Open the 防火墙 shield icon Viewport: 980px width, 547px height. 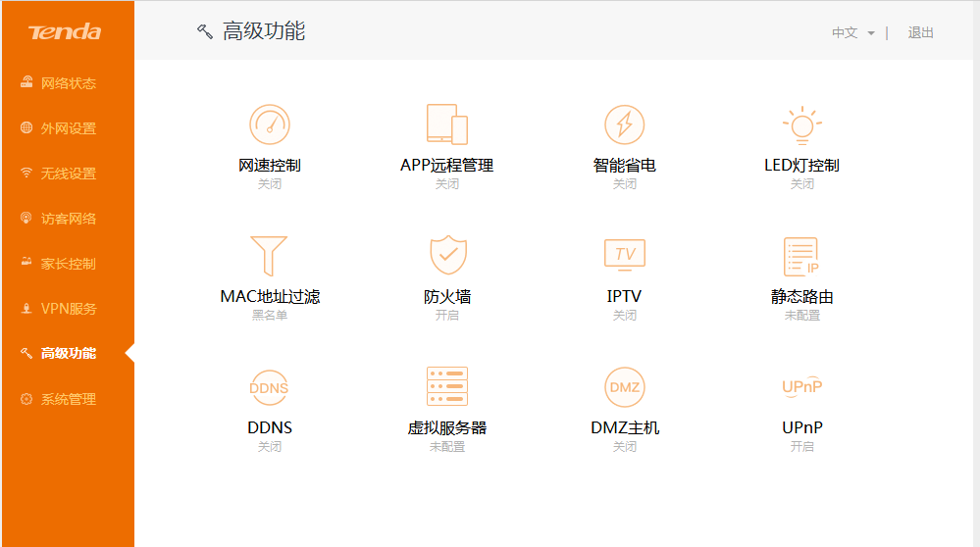(x=448, y=256)
